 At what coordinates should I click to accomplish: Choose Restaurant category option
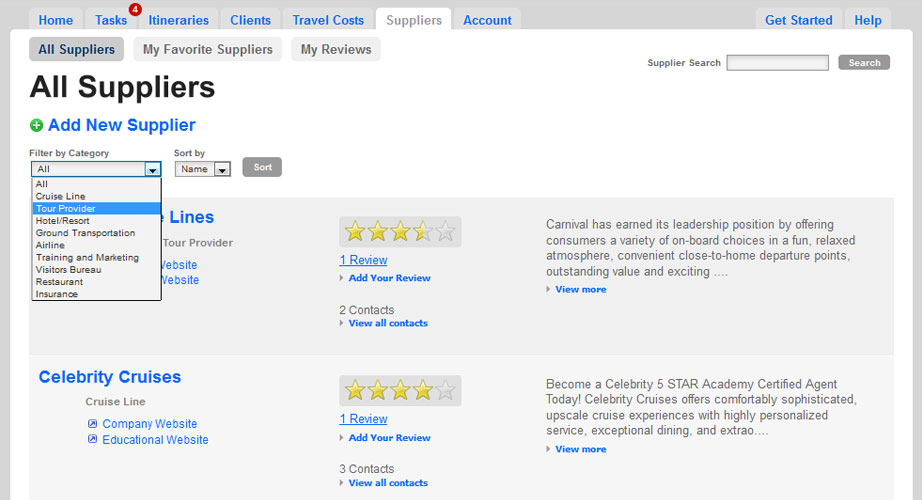96,282
